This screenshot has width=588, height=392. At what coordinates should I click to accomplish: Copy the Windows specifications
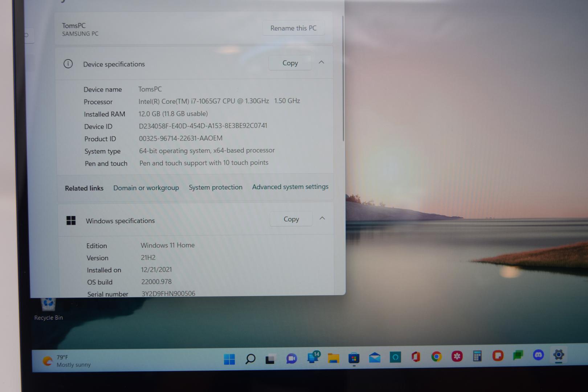coord(291,219)
